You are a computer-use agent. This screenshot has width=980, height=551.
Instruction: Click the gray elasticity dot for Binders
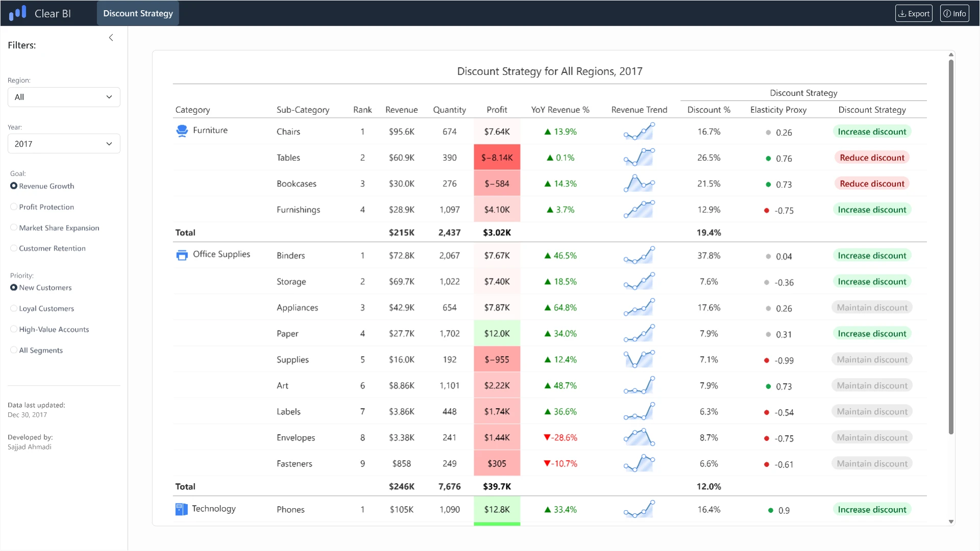768,257
